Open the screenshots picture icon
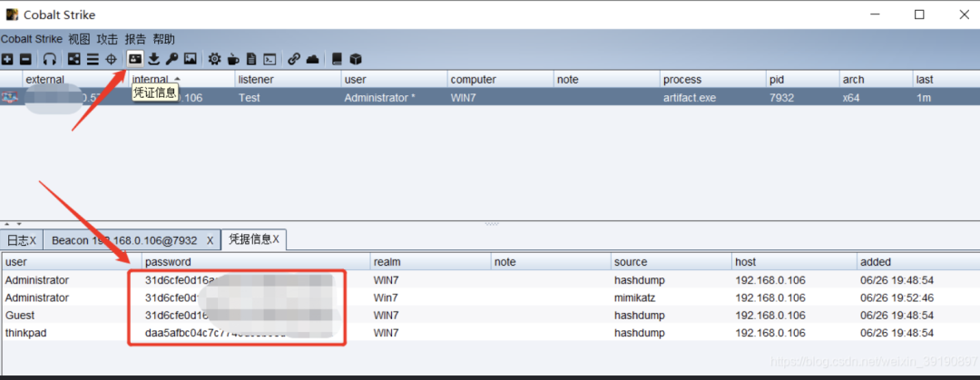980x380 pixels. tap(190, 59)
